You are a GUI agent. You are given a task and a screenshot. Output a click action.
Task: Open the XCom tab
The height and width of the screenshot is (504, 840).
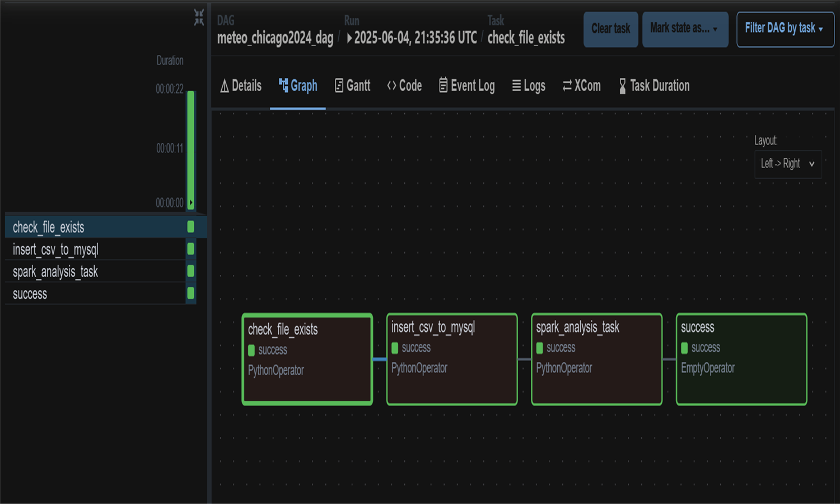pos(581,86)
